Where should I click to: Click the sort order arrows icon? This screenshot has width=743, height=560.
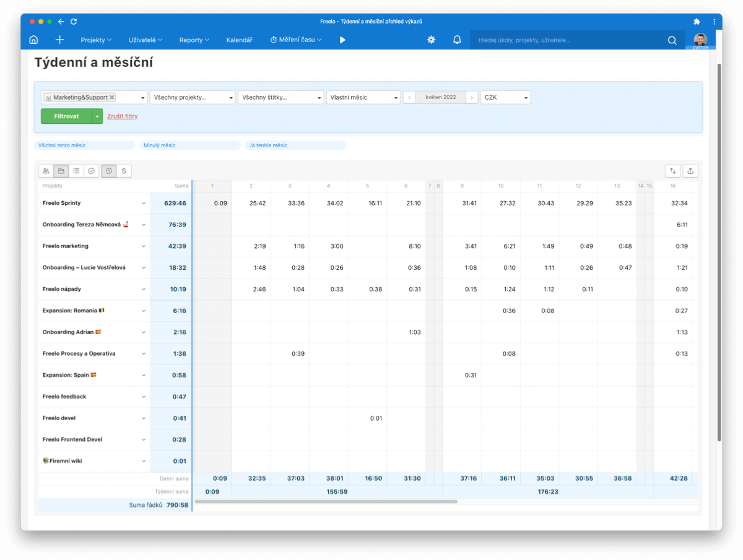[673, 171]
